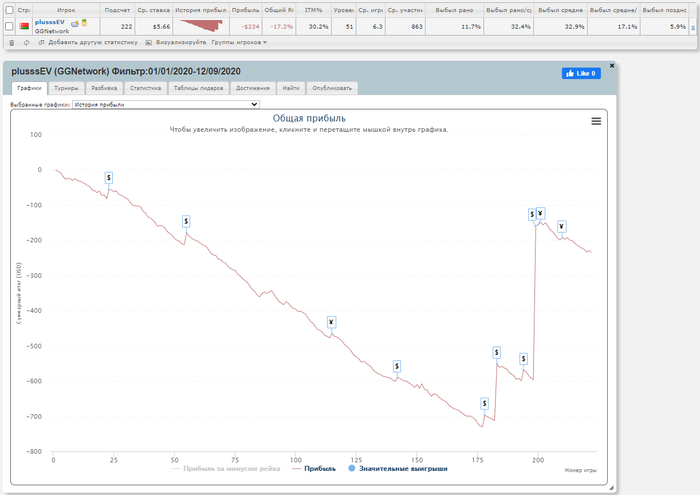Image resolution: width=700 pixels, height=495 pixels.
Task: Click the country flag in the plusssEV row
Action: point(24,26)
